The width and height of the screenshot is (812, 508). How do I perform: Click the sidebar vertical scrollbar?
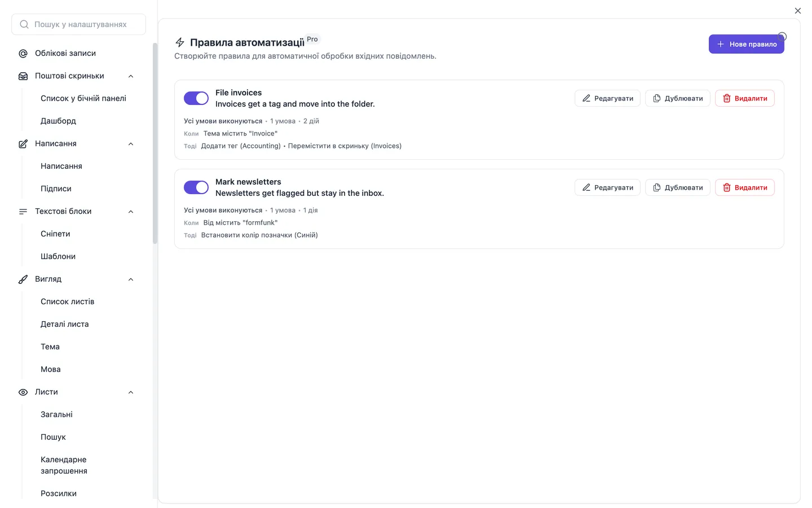pos(155,143)
